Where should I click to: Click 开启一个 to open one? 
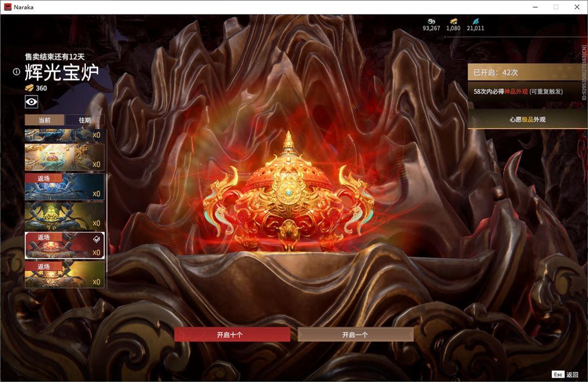click(x=355, y=334)
